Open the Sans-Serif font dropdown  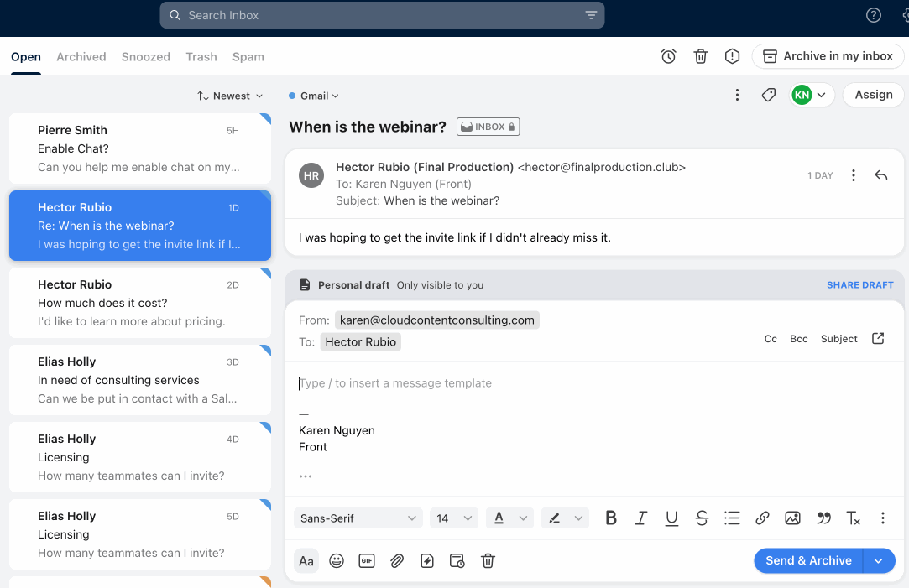(358, 518)
